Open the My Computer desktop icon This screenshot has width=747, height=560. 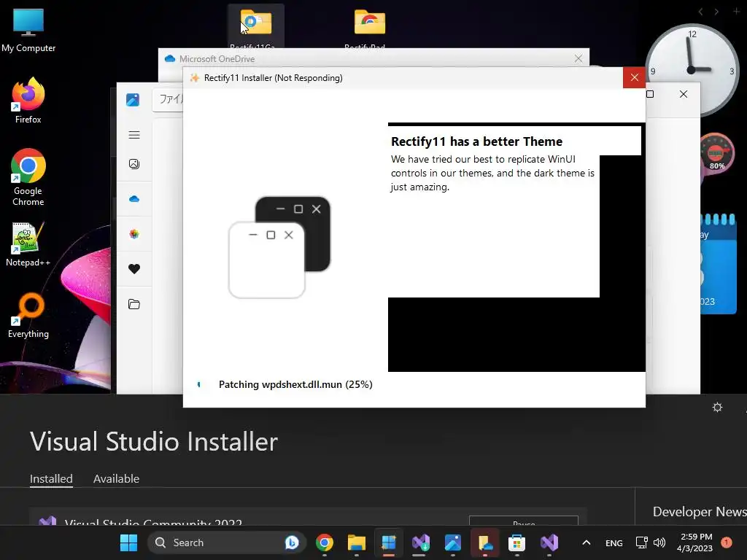[28, 30]
